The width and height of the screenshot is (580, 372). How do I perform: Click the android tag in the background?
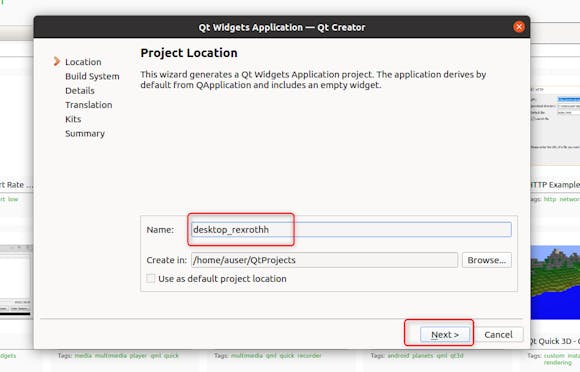tap(399, 355)
